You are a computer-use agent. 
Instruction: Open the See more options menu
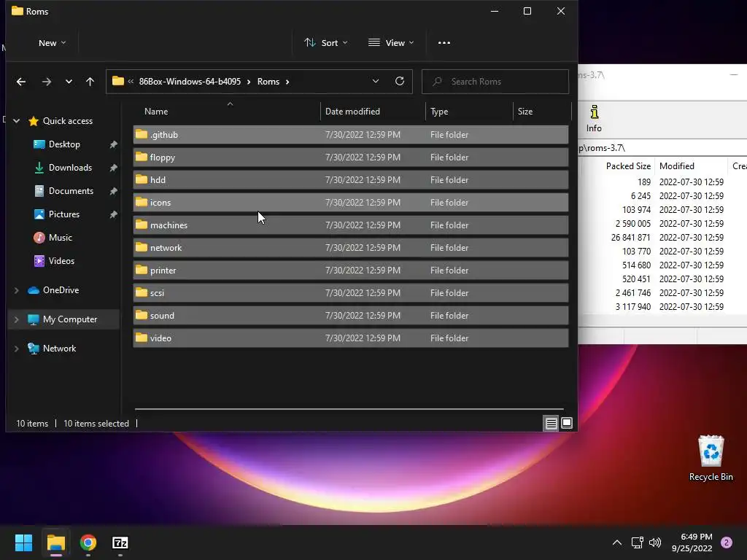444,43
